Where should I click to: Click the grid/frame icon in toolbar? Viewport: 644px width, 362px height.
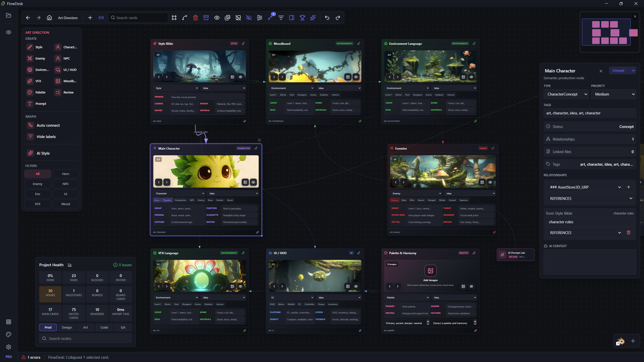coord(174,18)
